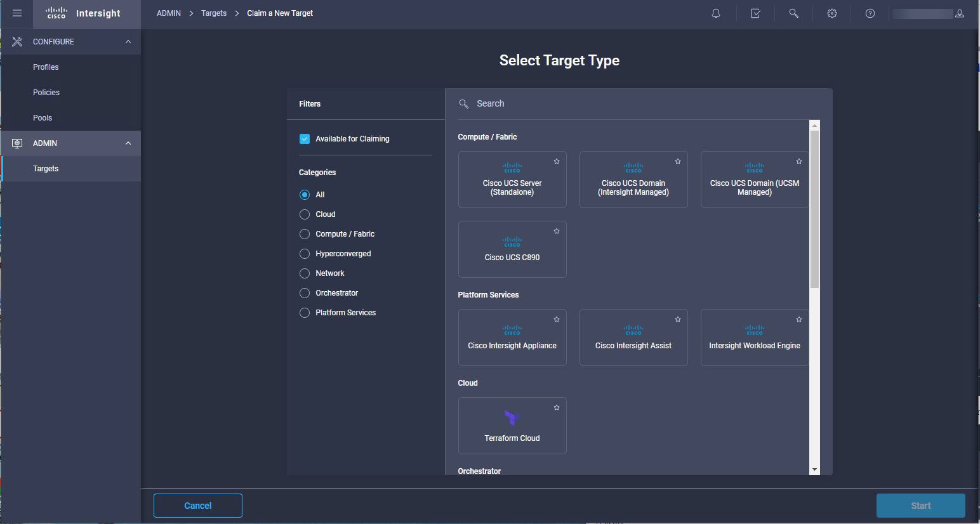Click the Compute / Fabric section heading

(487, 137)
